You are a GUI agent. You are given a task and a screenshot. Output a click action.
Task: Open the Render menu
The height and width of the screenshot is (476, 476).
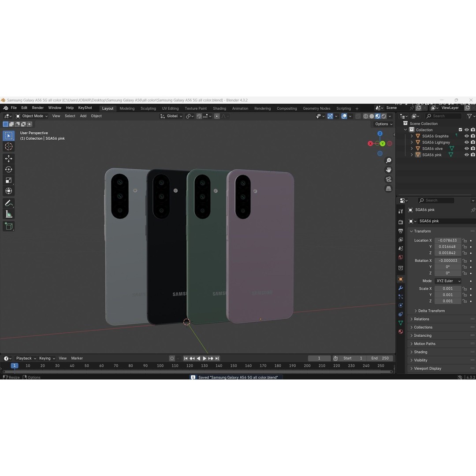37,108
